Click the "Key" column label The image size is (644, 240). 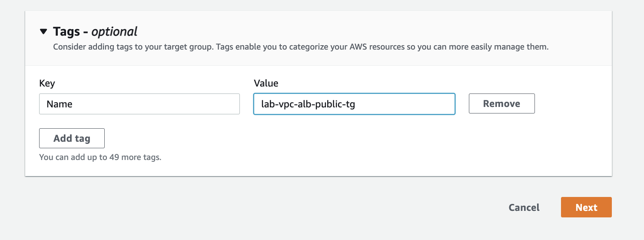(47, 83)
